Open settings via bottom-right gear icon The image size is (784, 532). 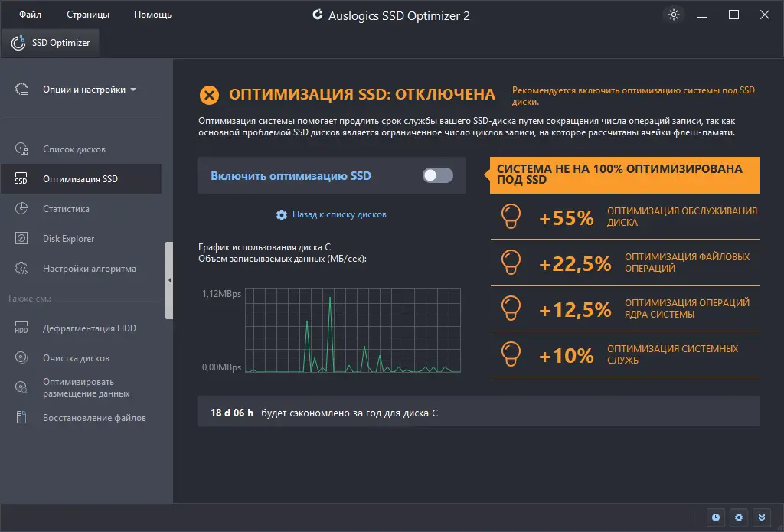pos(738,517)
